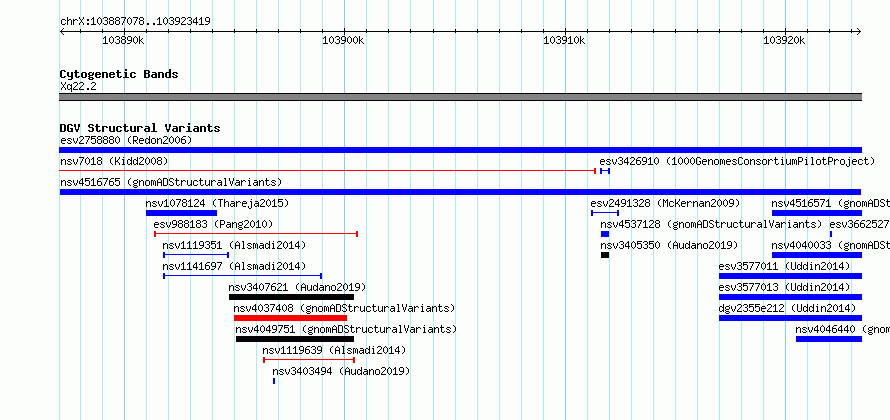890x420 pixels.
Task: Click the Xq22.2 band label
Action: (78, 86)
